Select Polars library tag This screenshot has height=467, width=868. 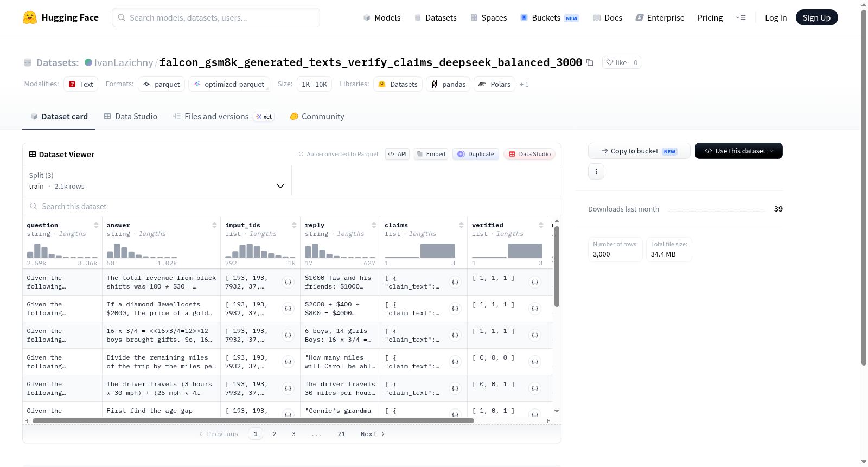[x=494, y=84]
